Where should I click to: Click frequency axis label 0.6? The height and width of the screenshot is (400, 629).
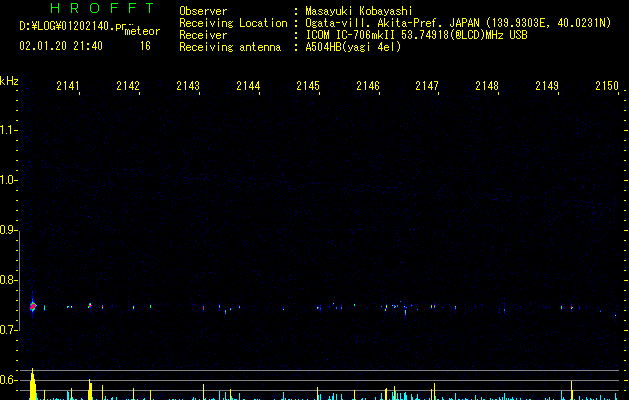tap(9, 380)
